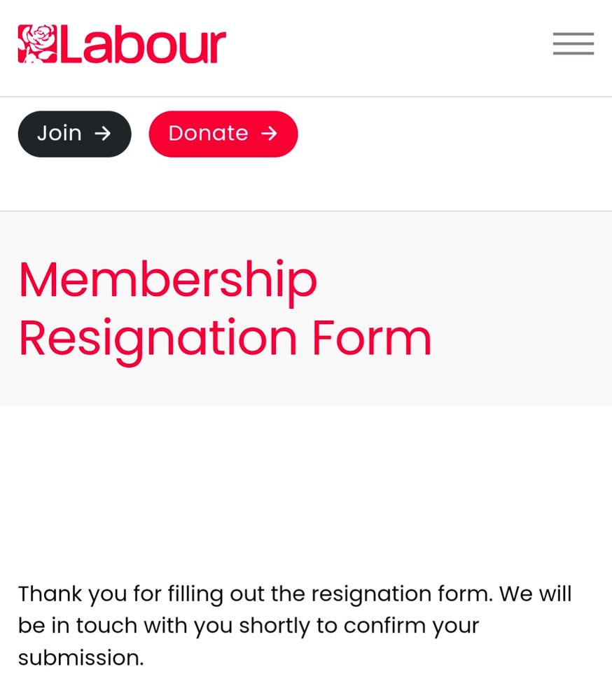This screenshot has width=612, height=700.
Task: Click the black Join button
Action: tap(75, 134)
